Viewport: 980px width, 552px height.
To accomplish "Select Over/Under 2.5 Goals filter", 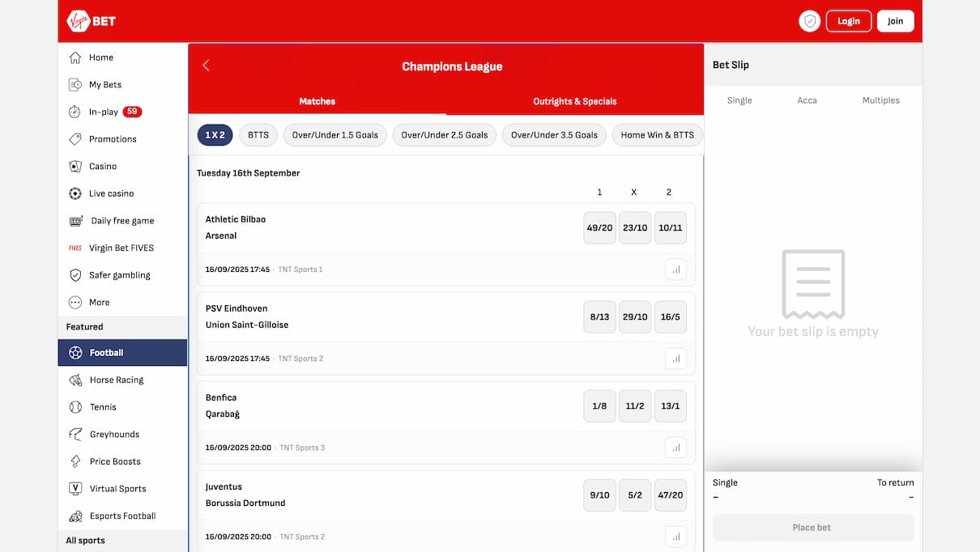I will [445, 135].
